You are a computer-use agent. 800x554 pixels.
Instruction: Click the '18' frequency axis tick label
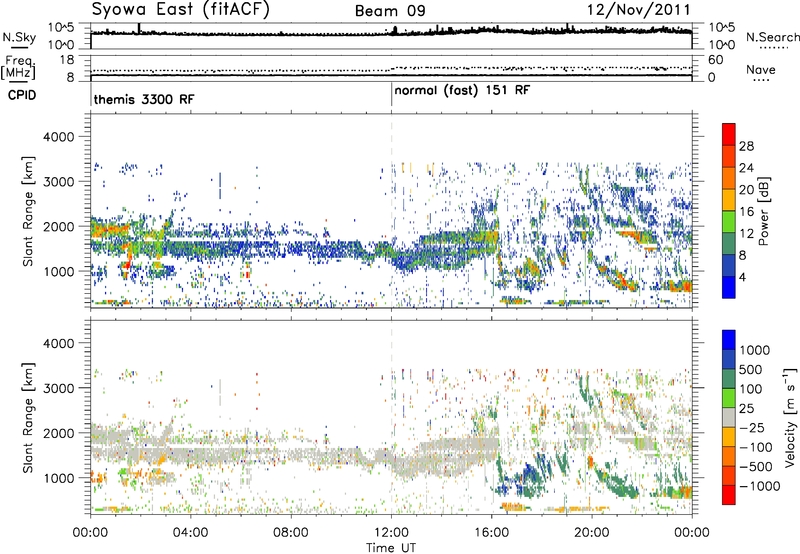(67, 59)
